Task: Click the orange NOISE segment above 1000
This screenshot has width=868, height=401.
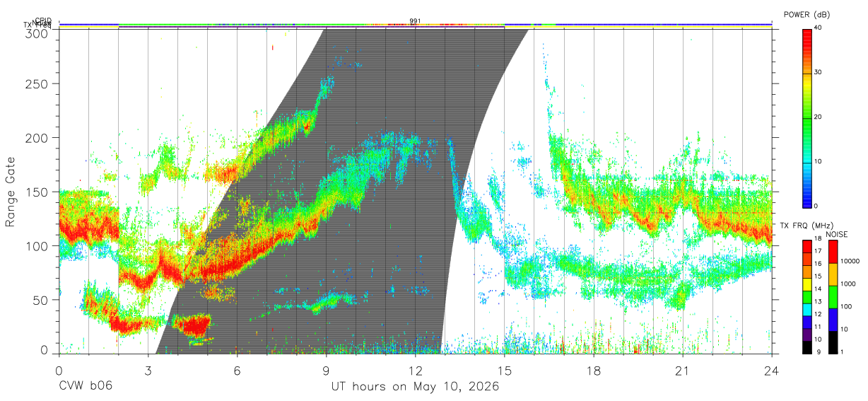Action: (832, 274)
